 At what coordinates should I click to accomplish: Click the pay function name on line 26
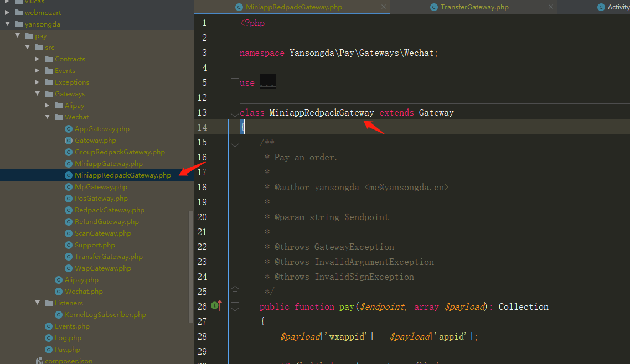347,307
